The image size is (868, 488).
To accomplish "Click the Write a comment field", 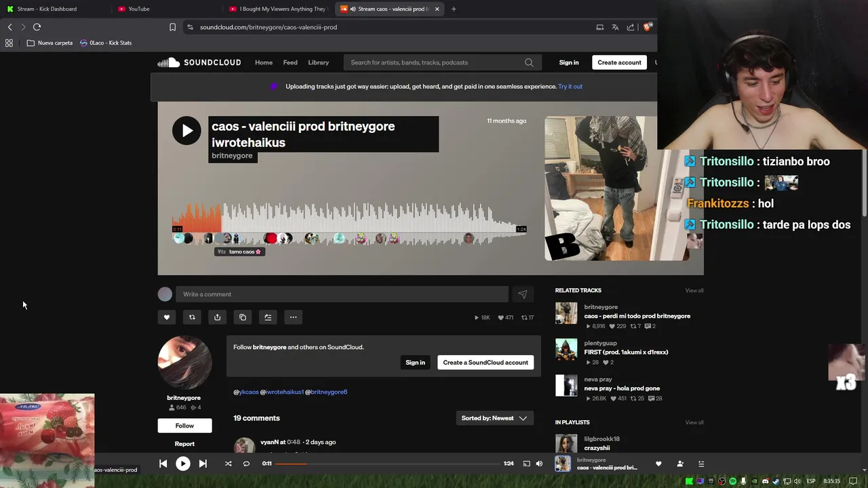I will [342, 294].
